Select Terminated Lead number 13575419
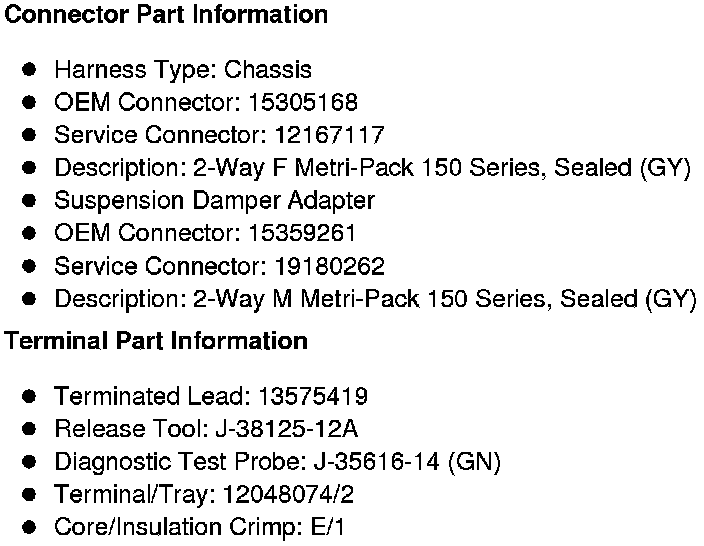Viewport: 704px width, 546px height. [312, 396]
